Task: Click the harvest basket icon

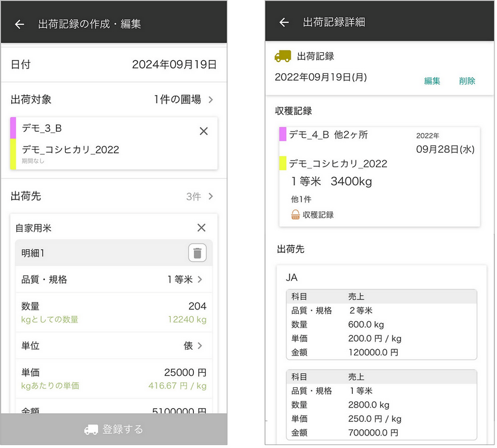Action: [296, 215]
